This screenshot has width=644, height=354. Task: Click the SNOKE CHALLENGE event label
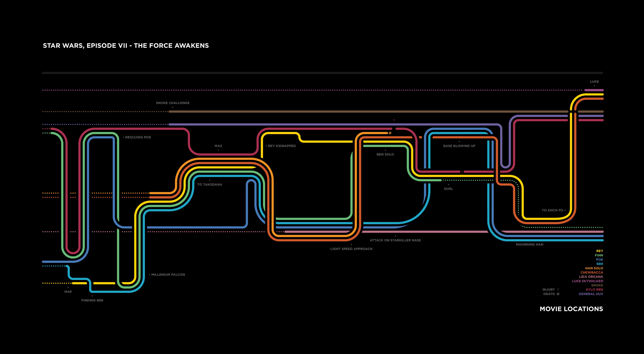(172, 103)
